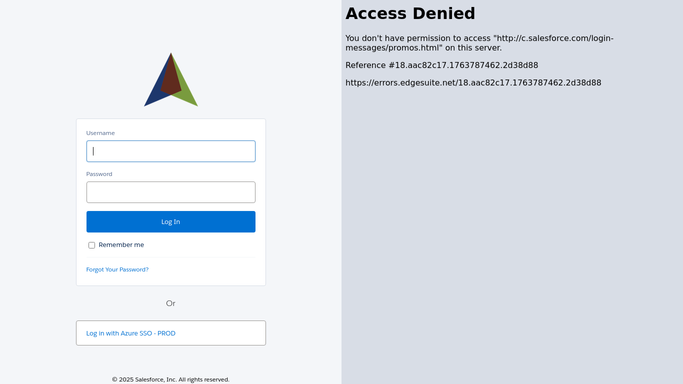
Task: Click the Password field label
Action: 99,174
